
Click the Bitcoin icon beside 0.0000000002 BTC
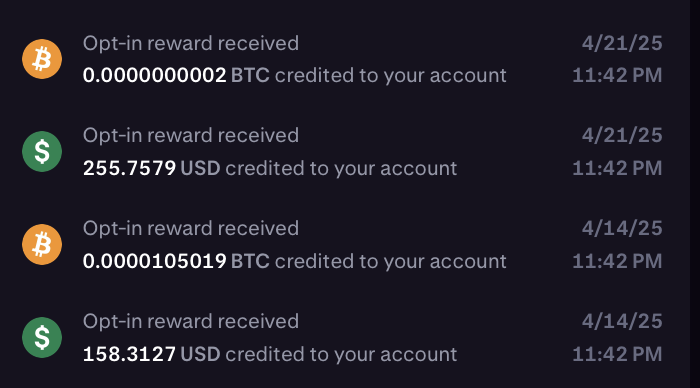point(42,59)
